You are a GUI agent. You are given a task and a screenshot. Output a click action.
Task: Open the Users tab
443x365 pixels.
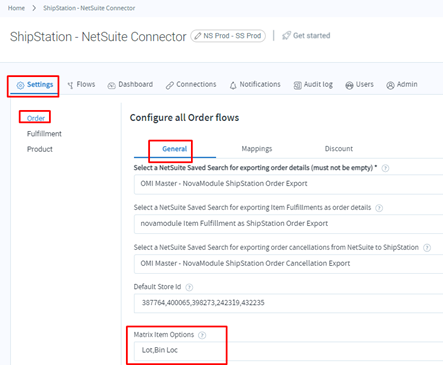tap(359, 85)
